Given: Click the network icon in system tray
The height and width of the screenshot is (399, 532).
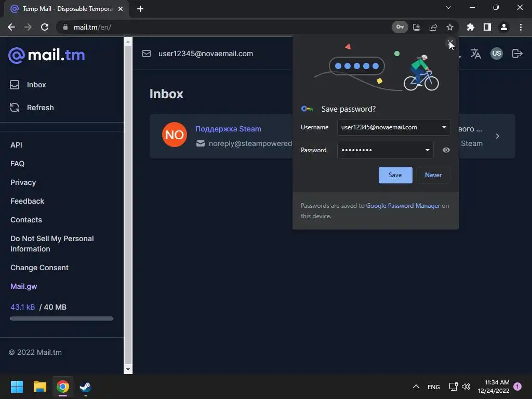Looking at the screenshot, I should click(x=453, y=387).
